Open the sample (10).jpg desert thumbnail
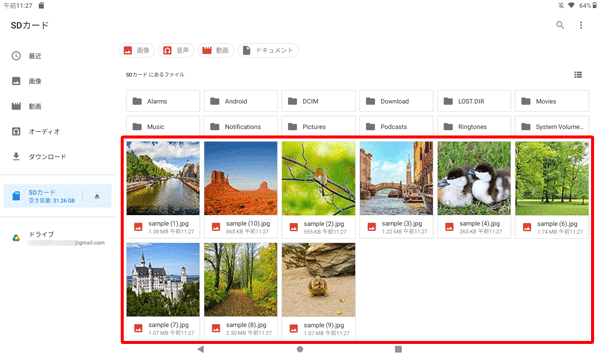Image resolution: width=600 pixels, height=360 pixels. click(x=241, y=178)
